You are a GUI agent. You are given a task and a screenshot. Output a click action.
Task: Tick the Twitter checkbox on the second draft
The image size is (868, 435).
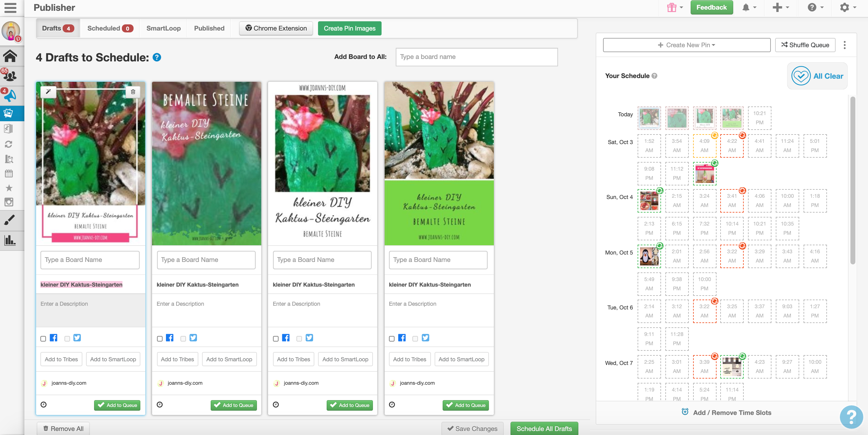[x=183, y=339]
